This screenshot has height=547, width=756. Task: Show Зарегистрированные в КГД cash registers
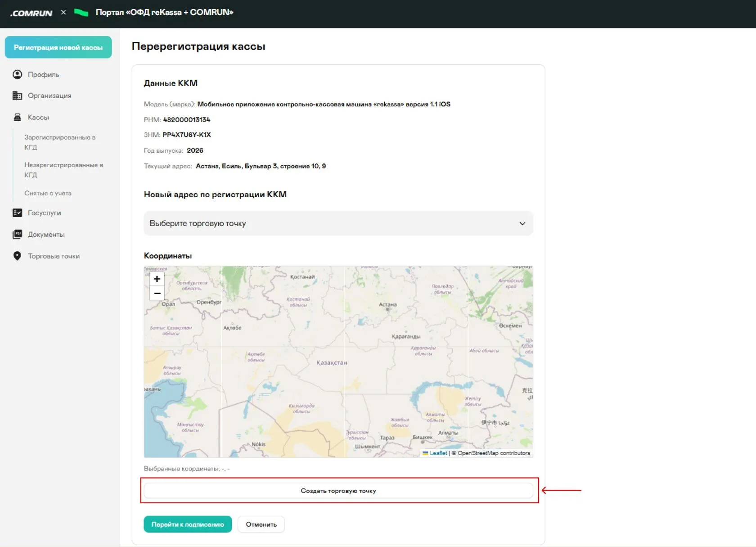point(60,142)
